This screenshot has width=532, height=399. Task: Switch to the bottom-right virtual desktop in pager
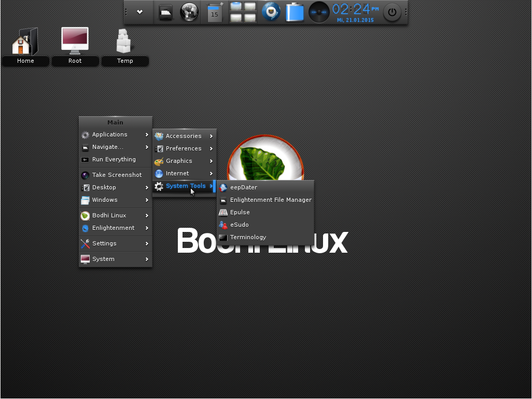pyautogui.click(x=250, y=17)
